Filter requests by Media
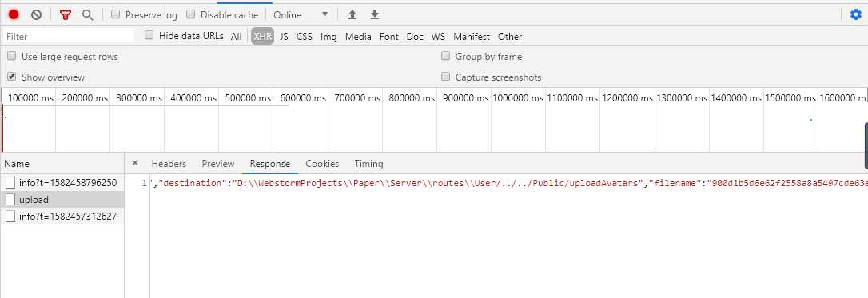 point(358,37)
